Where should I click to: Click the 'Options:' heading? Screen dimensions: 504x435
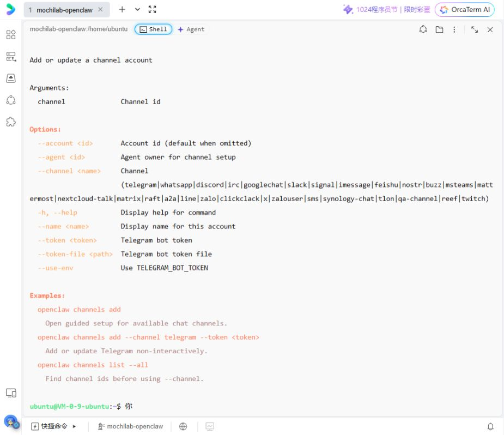45,129
